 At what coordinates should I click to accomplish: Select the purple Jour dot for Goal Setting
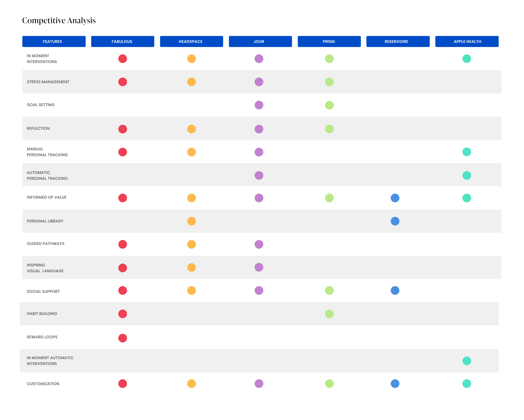coord(259,105)
